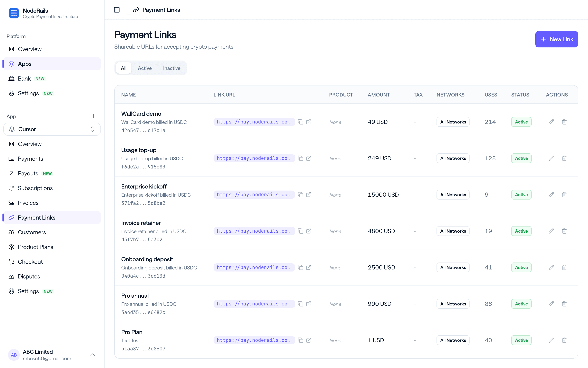The image size is (588, 368).
Task: Delete the Enterprise kickoff payment link
Action: click(564, 195)
